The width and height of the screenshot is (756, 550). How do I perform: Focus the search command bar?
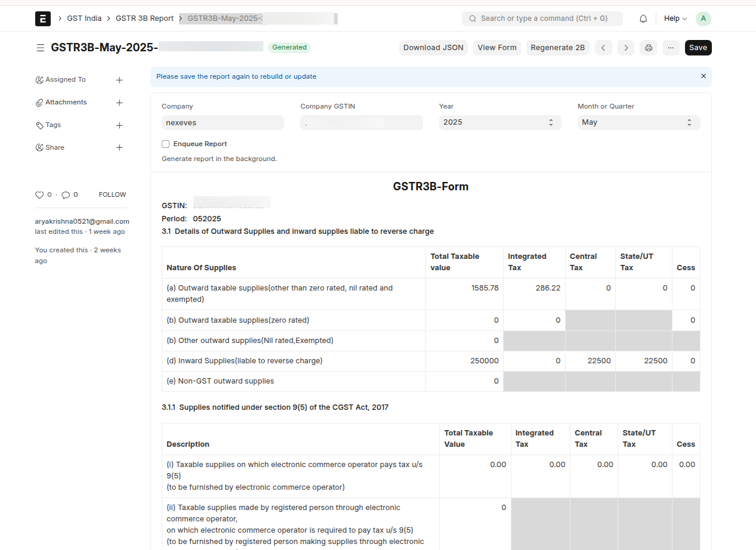(x=542, y=18)
